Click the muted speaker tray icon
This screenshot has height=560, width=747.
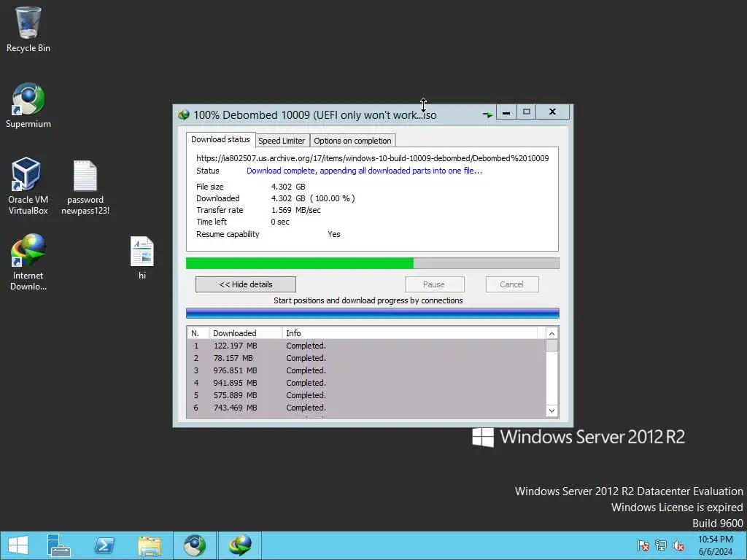pos(678,545)
